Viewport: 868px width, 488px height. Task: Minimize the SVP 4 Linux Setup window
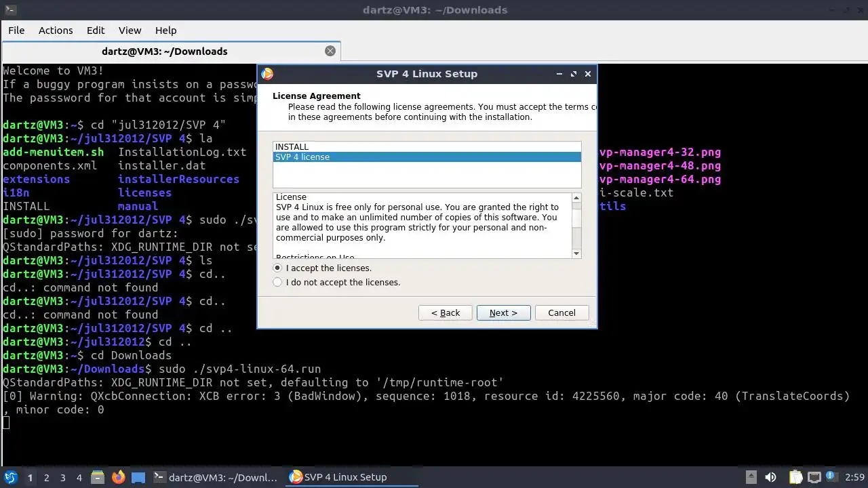559,74
